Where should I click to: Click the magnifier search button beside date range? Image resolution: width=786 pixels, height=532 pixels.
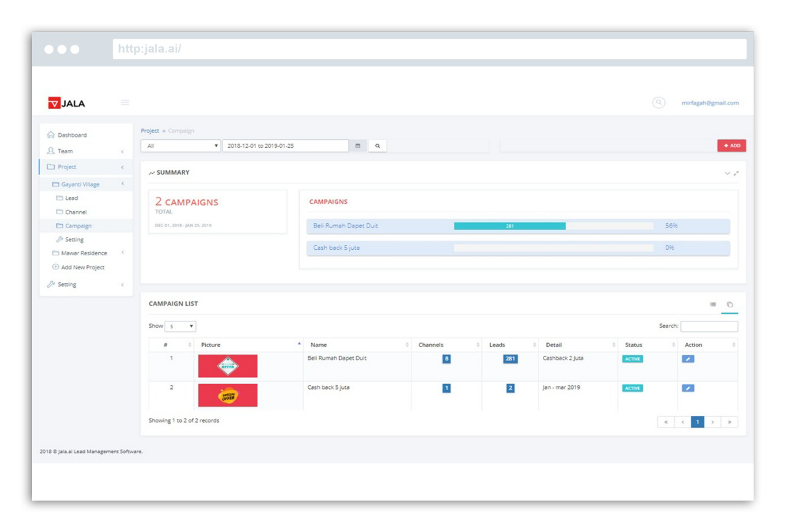pos(378,146)
